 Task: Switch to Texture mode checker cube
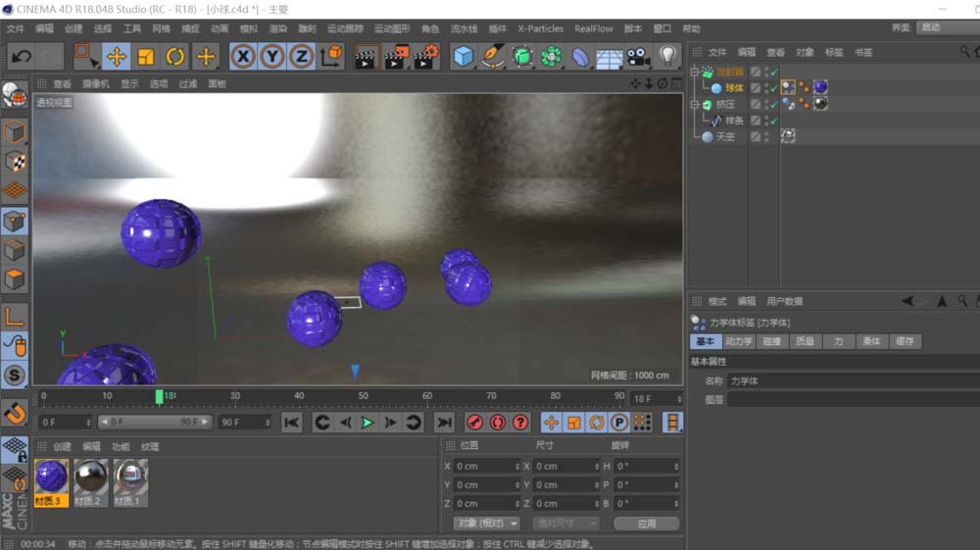coord(15,162)
